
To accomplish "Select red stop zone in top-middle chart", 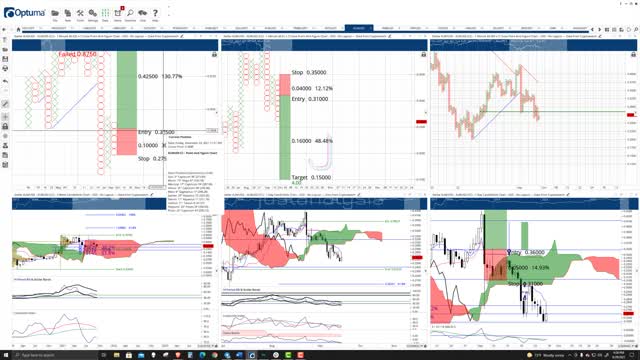I will tap(284, 85).
